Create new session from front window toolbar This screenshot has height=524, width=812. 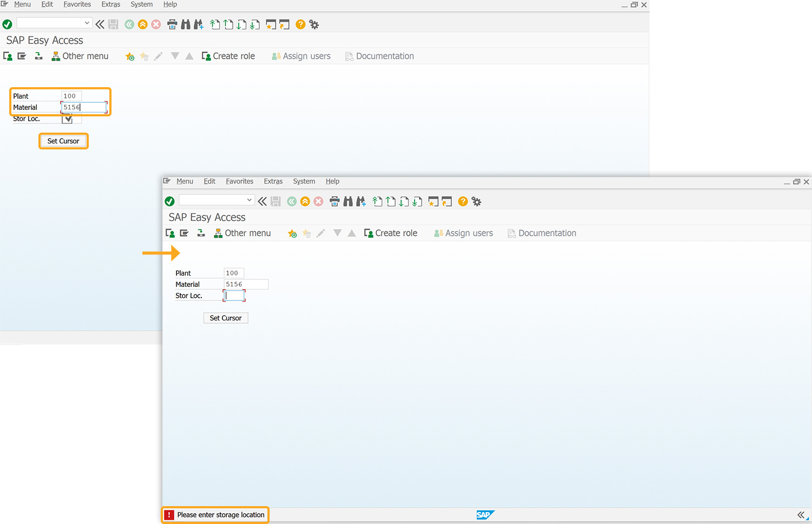tap(433, 201)
